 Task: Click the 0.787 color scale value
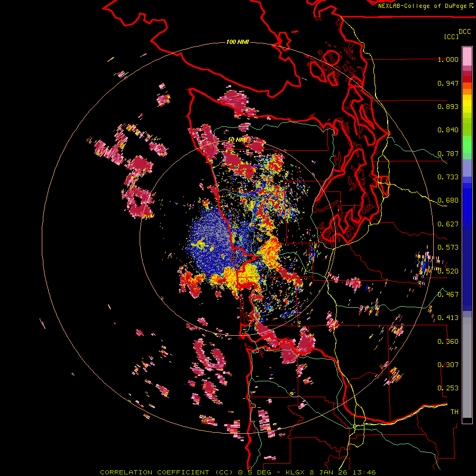[x=448, y=153]
